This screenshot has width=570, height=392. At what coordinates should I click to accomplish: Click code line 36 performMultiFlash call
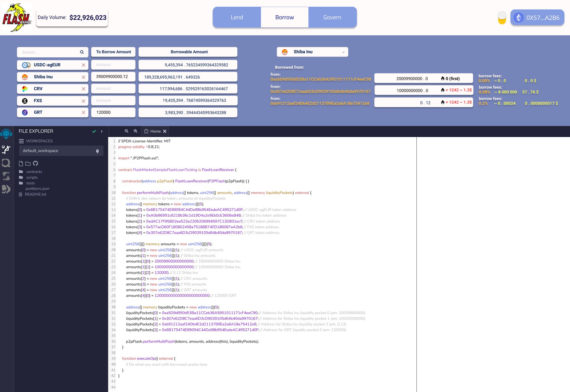(192, 342)
